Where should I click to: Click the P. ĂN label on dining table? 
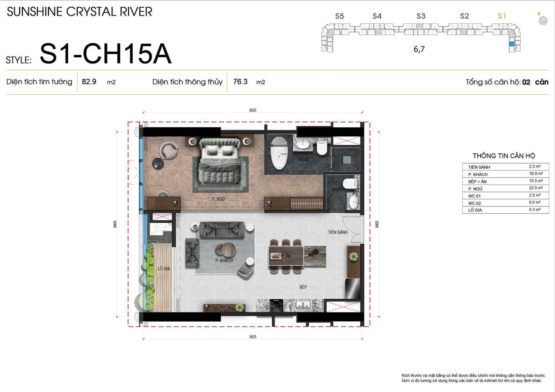286,256
